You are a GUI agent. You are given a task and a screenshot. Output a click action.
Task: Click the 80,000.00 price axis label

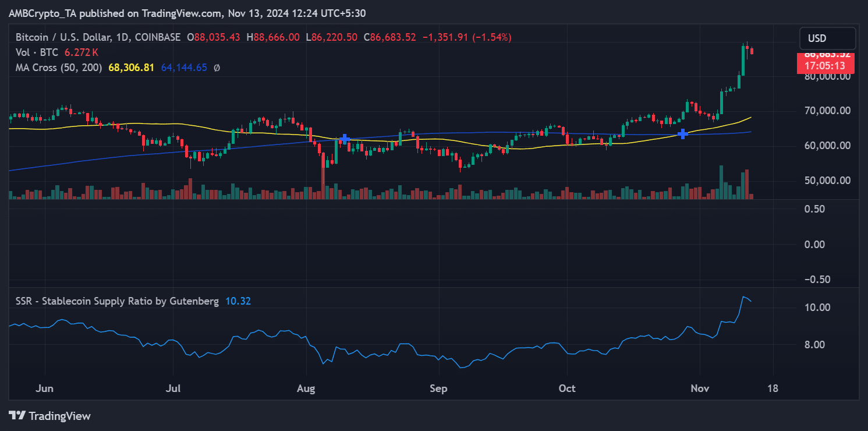pos(828,76)
